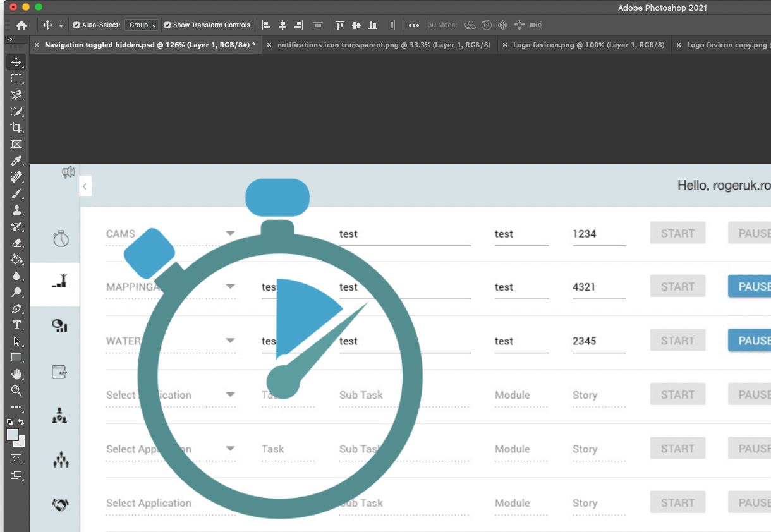Click the 3D Pan mode icon
The height and width of the screenshot is (532, 771).
pos(503,25)
